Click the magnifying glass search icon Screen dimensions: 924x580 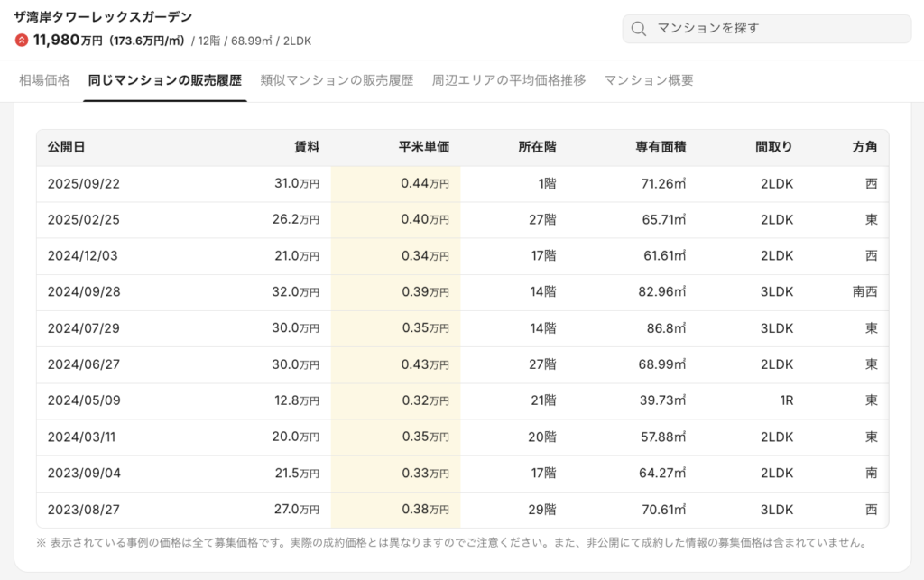tap(639, 29)
